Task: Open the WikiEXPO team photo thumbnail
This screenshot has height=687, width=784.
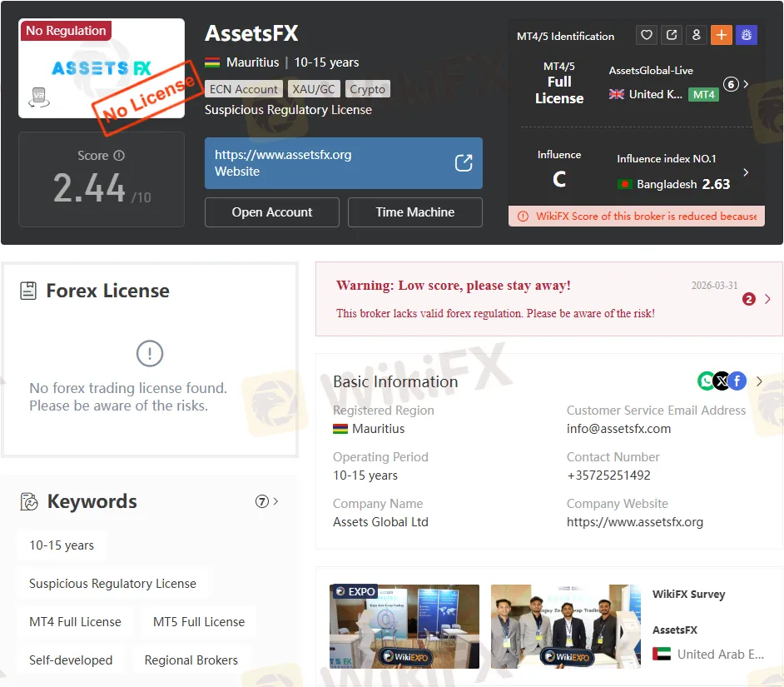Action: [x=565, y=626]
